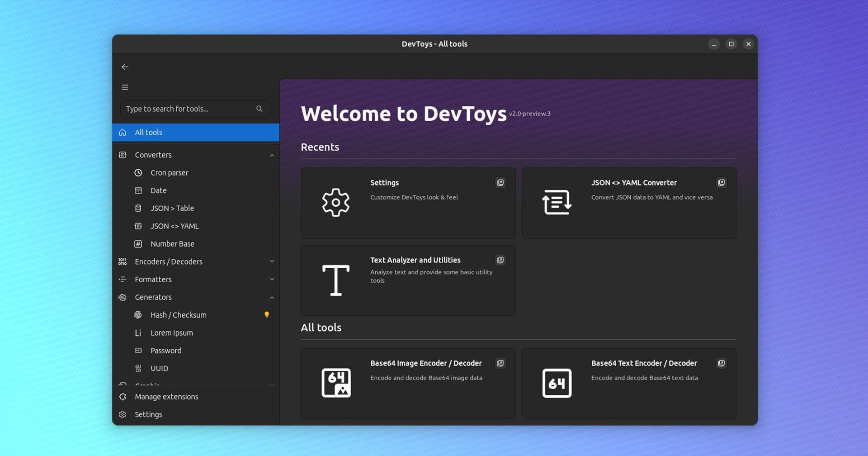Open Settings at sidebar bottom

148,414
